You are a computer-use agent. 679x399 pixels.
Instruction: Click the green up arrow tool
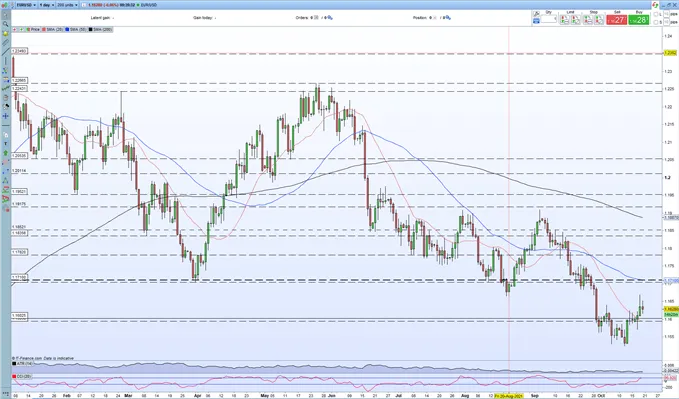(x=6, y=153)
